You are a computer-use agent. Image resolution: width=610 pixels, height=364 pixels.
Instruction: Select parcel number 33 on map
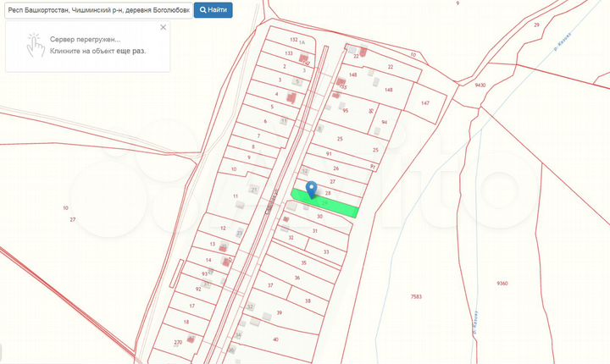click(326, 251)
